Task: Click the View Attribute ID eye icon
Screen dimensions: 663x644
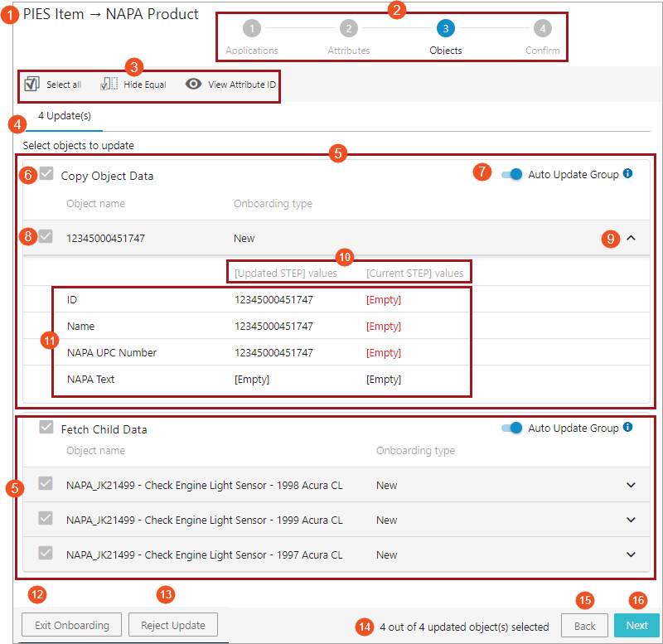Action: tap(193, 84)
